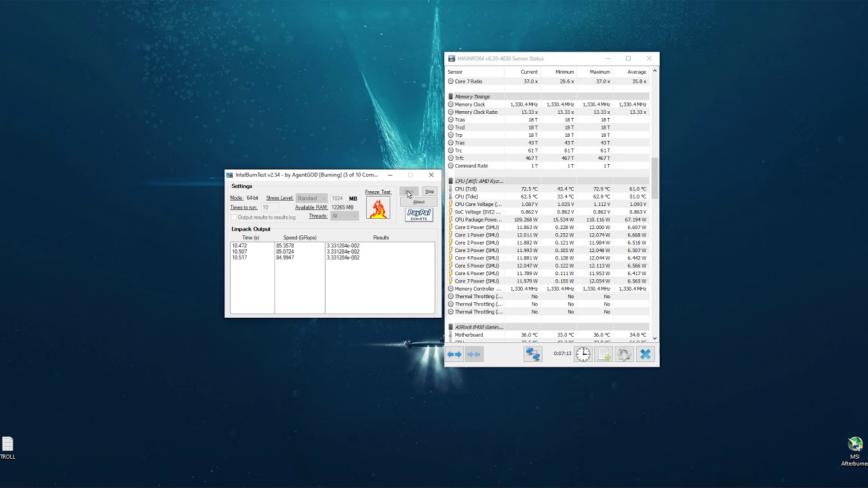868x488 pixels.
Task: Click the ASRock B450 group chip icon
Action: pyautogui.click(x=451, y=327)
